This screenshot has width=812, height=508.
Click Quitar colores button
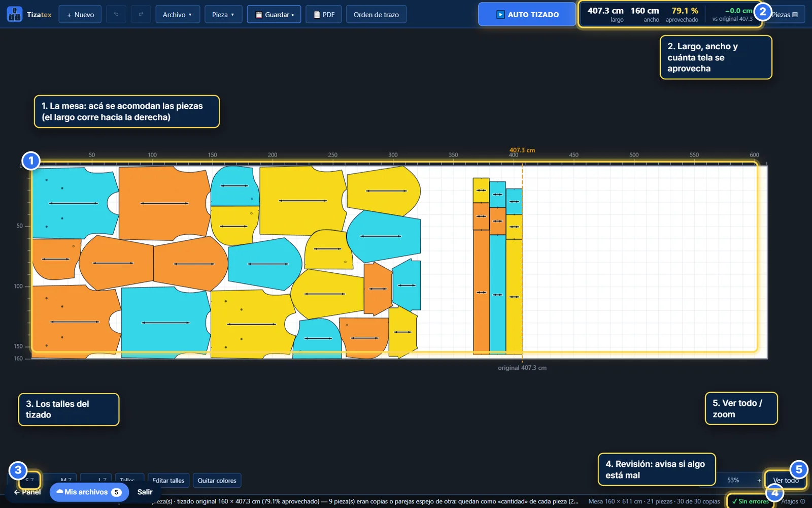click(217, 480)
